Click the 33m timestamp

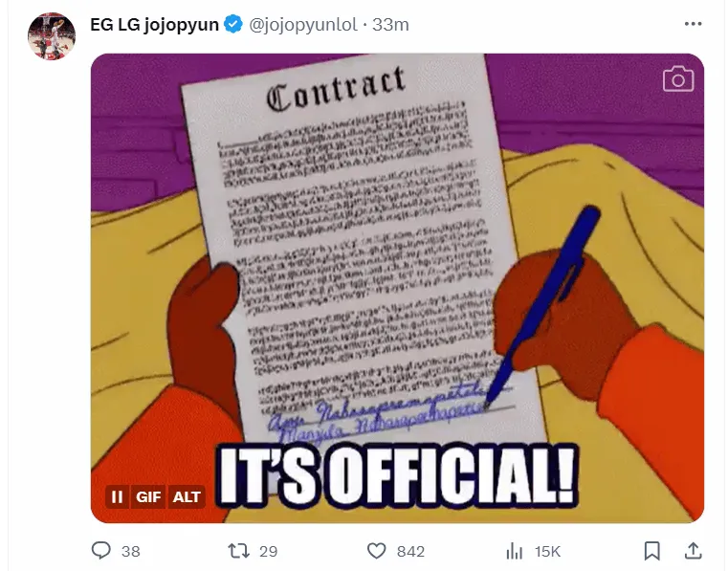point(390,24)
